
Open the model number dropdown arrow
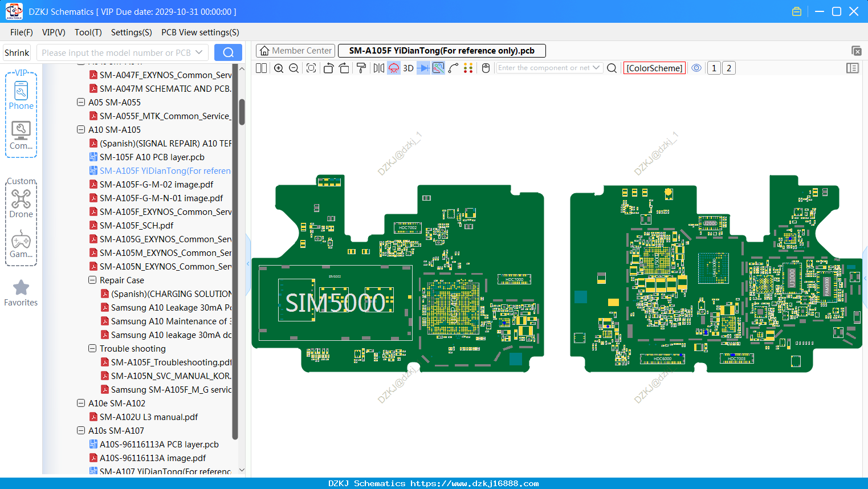tap(199, 52)
